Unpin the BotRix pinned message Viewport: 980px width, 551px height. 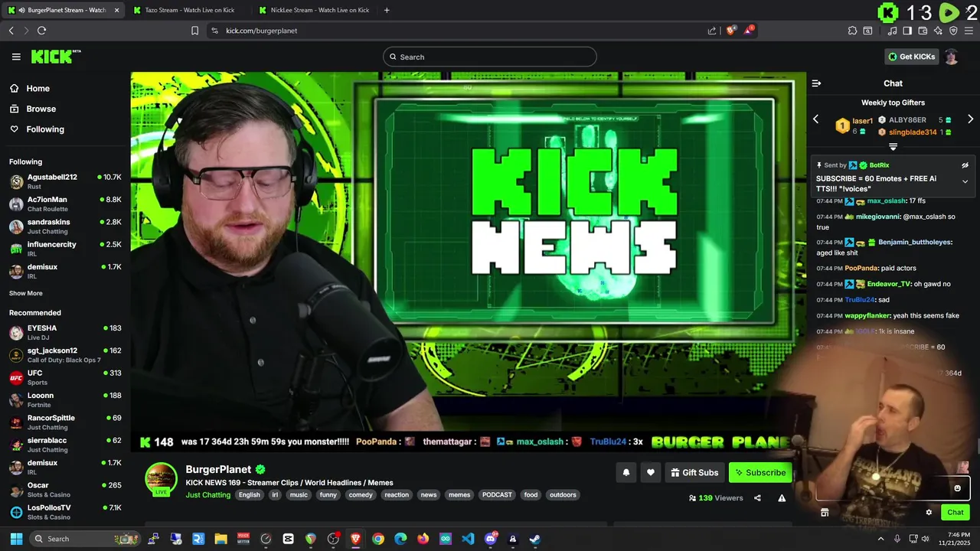click(x=965, y=165)
